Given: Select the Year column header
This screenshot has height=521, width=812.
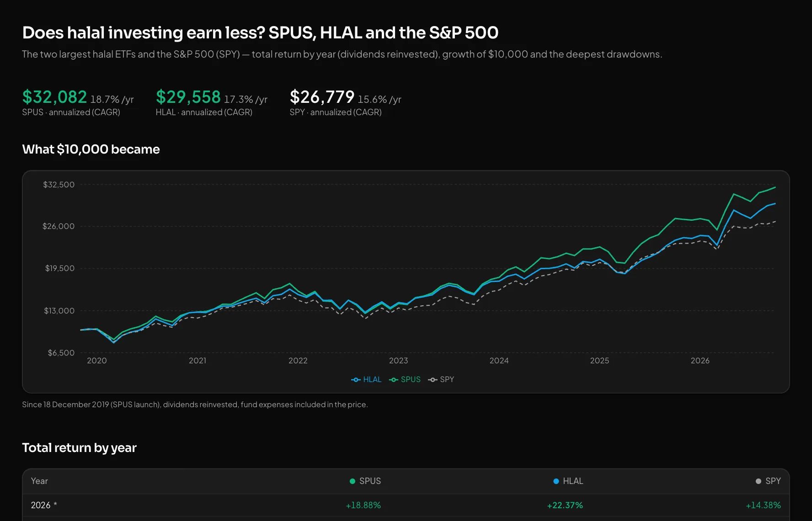Looking at the screenshot, I should pyautogui.click(x=39, y=481).
